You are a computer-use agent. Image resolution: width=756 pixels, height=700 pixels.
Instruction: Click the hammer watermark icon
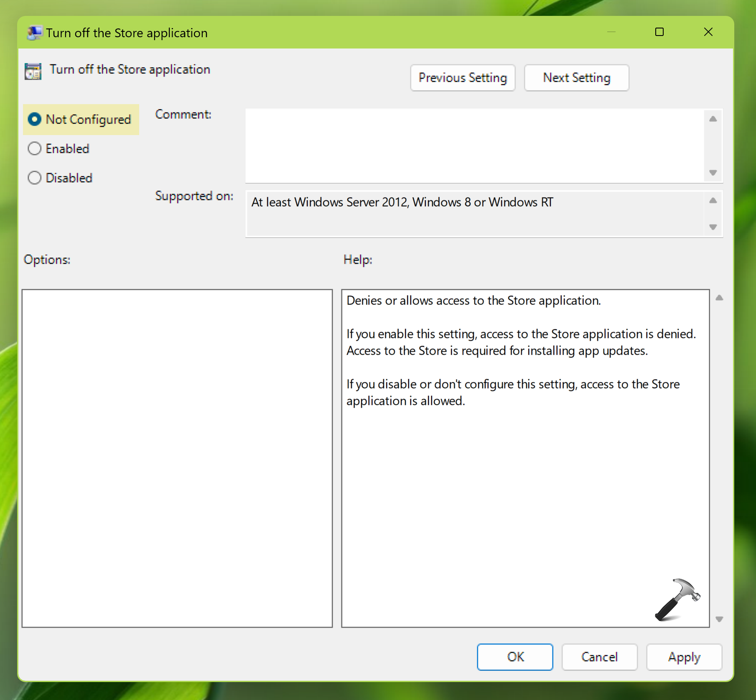coord(677,600)
